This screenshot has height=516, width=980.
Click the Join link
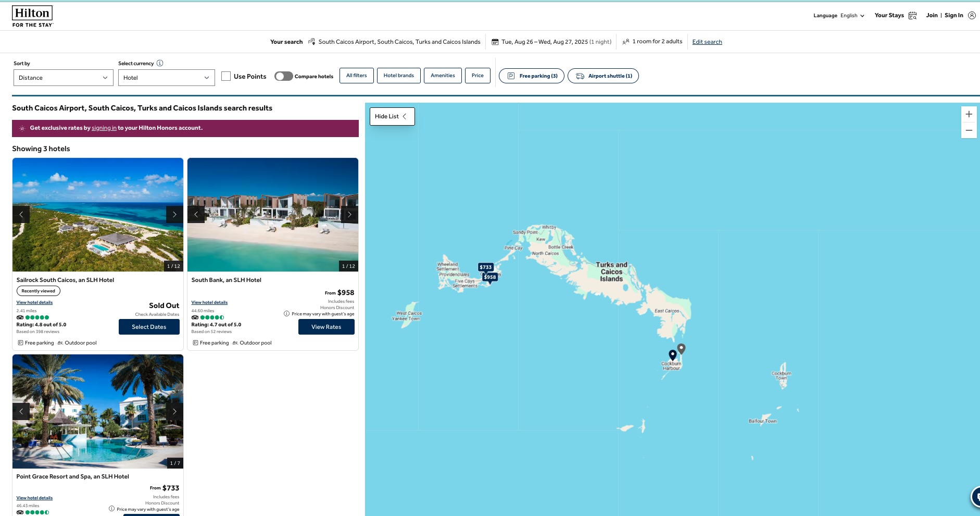coord(932,16)
